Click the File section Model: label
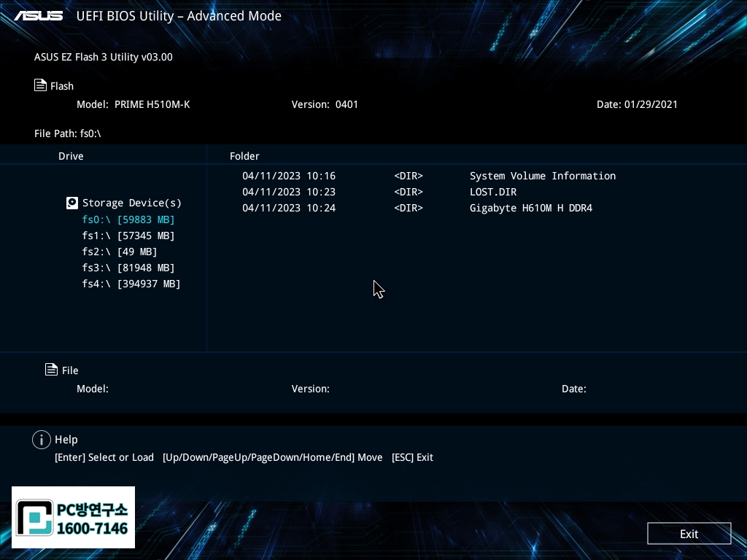Viewport: 747px width, 560px height. 93,389
